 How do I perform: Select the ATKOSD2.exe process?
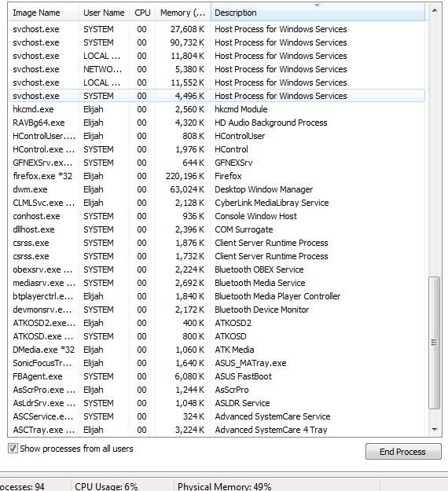pyautogui.click(x=217, y=323)
